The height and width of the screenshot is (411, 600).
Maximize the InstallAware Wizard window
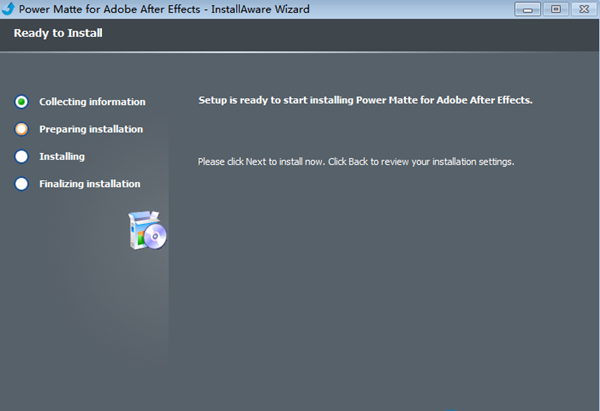(x=556, y=9)
